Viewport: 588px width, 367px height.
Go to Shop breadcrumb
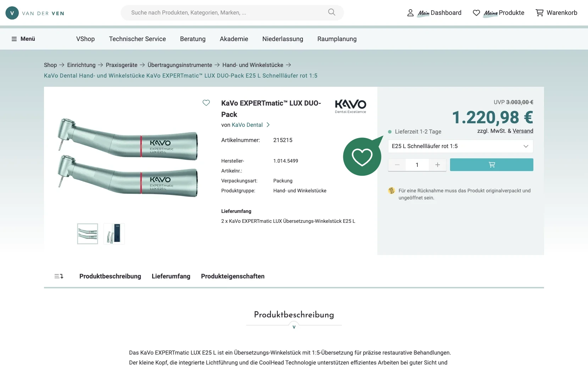pos(50,65)
